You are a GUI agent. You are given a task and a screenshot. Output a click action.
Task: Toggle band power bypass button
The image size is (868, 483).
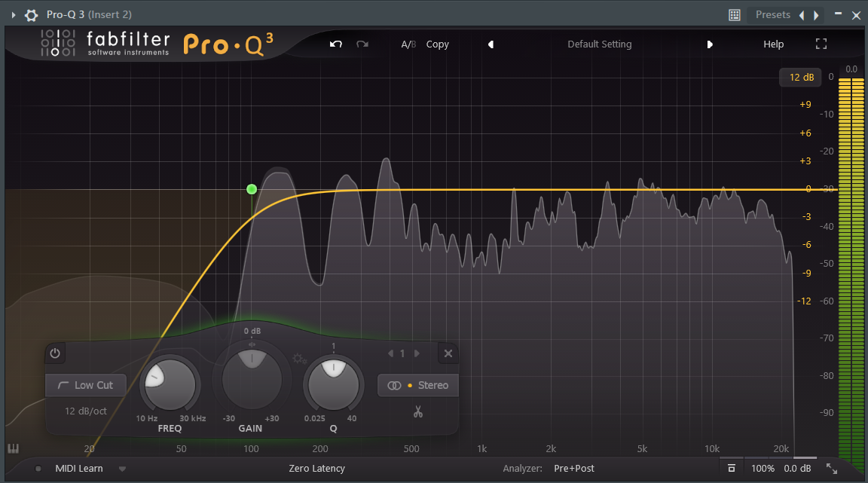point(55,353)
